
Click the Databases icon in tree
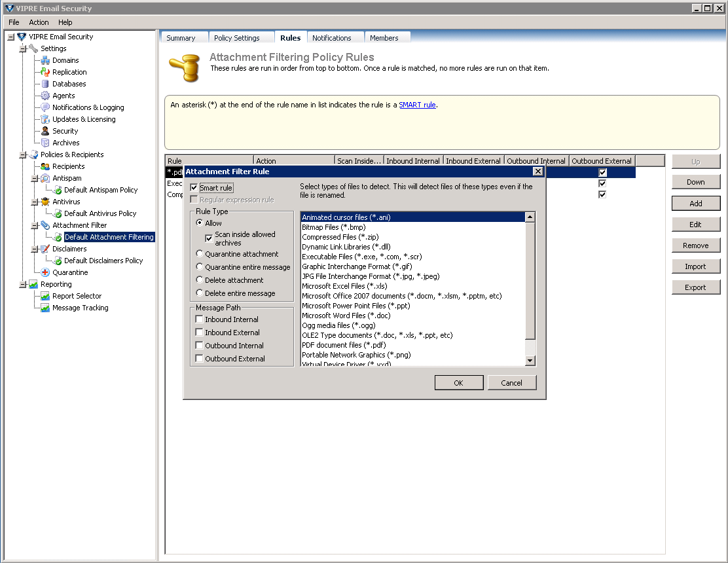pos(45,84)
